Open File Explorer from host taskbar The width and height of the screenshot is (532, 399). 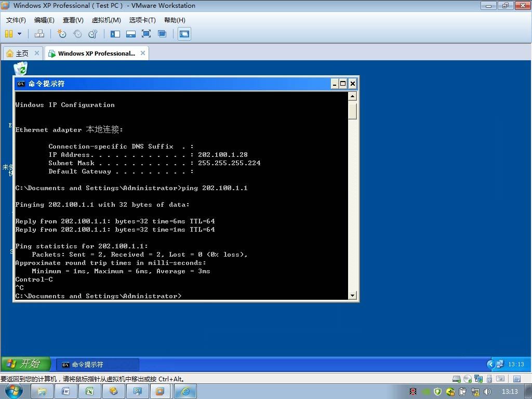[42, 392]
